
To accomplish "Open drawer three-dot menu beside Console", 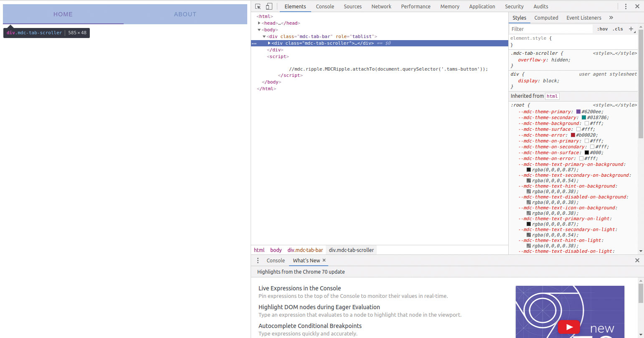I will [x=258, y=260].
